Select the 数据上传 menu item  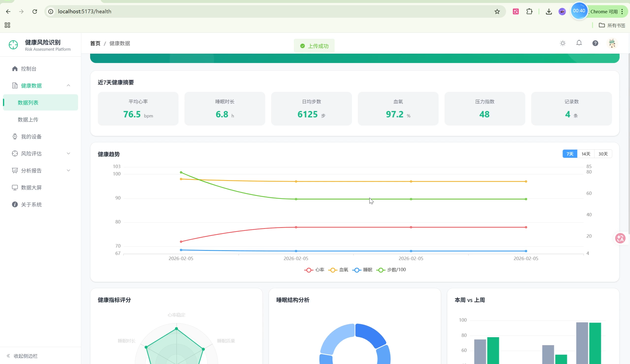[x=28, y=120]
